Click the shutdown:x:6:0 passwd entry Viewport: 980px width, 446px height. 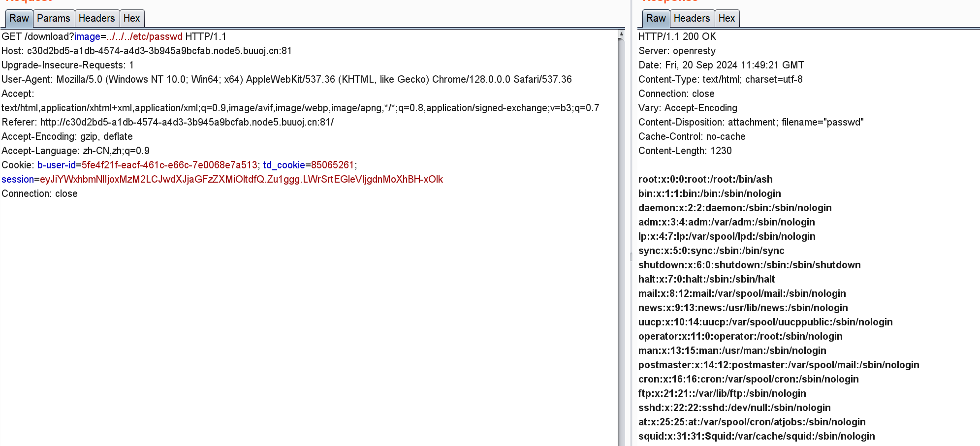[750, 265]
